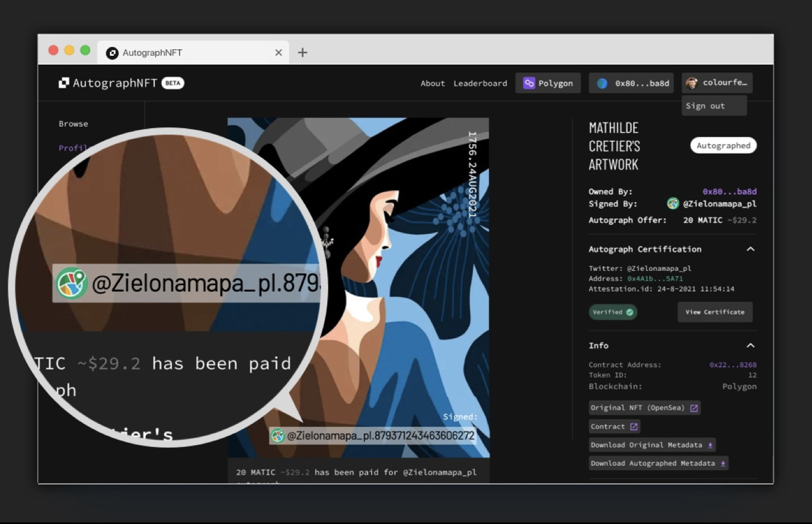Select Browse in the left sidebar
The width and height of the screenshot is (812, 524).
(73, 124)
